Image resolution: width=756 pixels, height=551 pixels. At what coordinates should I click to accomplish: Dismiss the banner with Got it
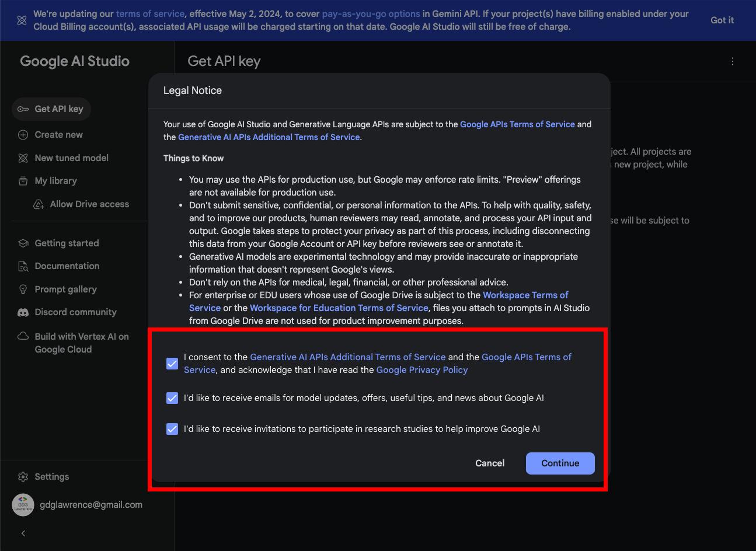click(x=722, y=20)
